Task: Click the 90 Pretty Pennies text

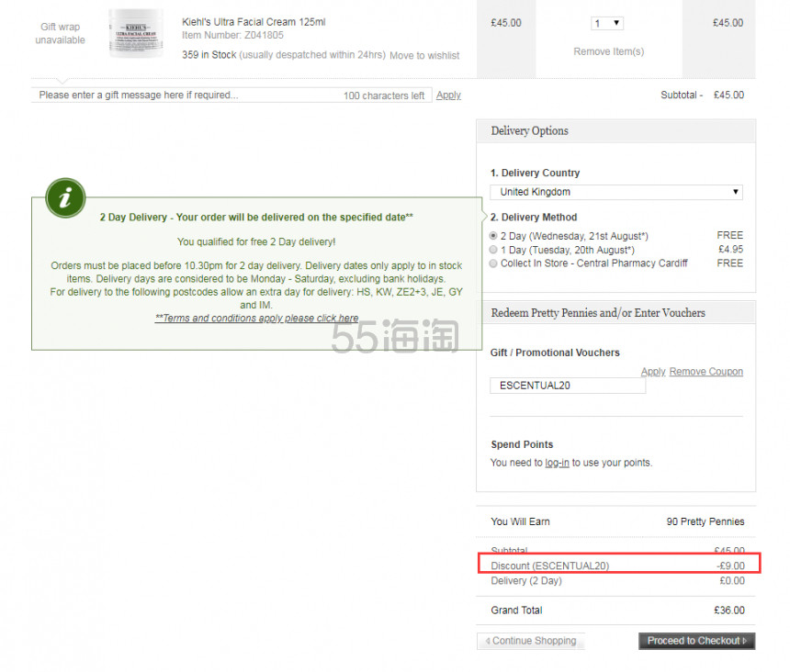Action: (705, 521)
